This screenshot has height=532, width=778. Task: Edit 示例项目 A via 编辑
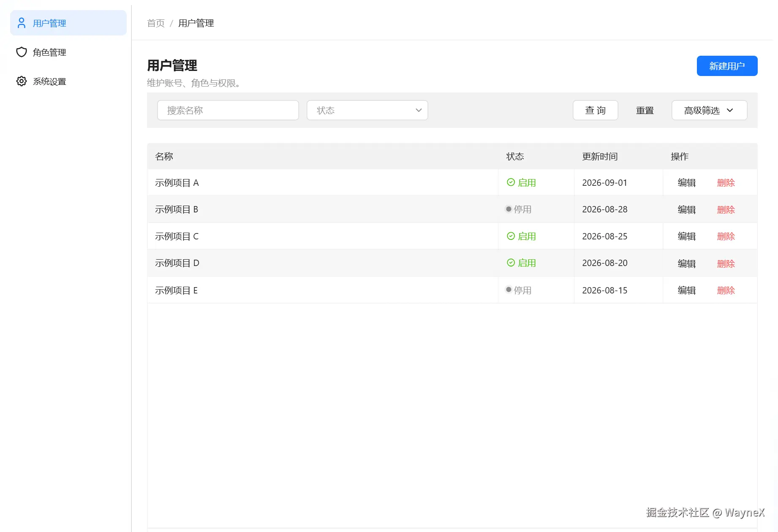pos(687,182)
